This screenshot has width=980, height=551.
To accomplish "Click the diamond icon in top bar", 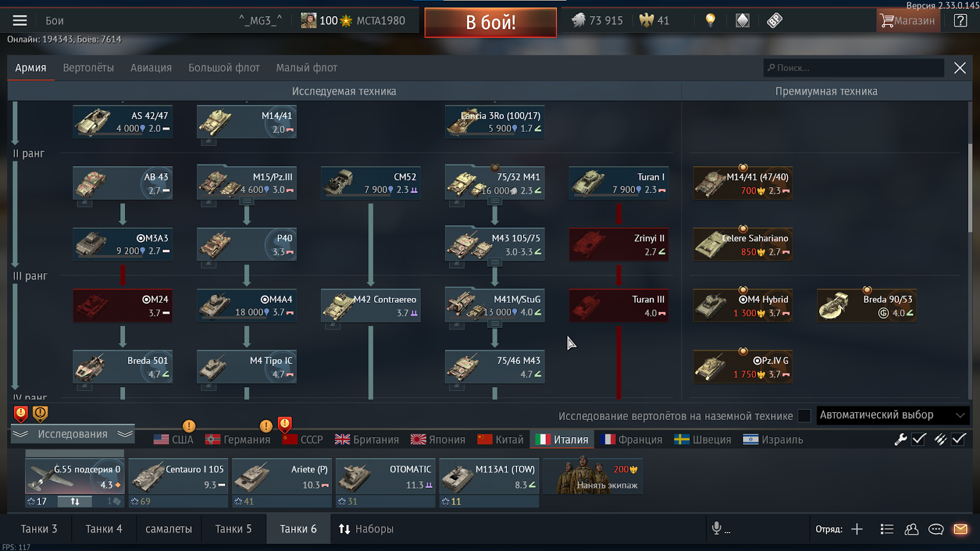I will pos(742,20).
